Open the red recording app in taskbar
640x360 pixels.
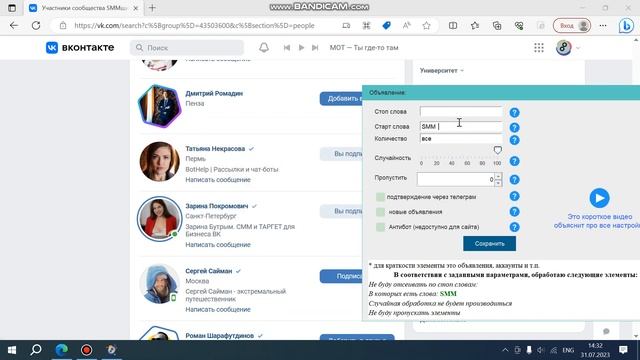click(x=87, y=350)
